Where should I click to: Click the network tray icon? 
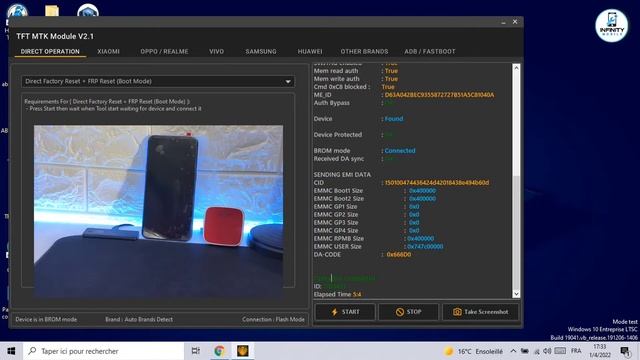(537, 351)
